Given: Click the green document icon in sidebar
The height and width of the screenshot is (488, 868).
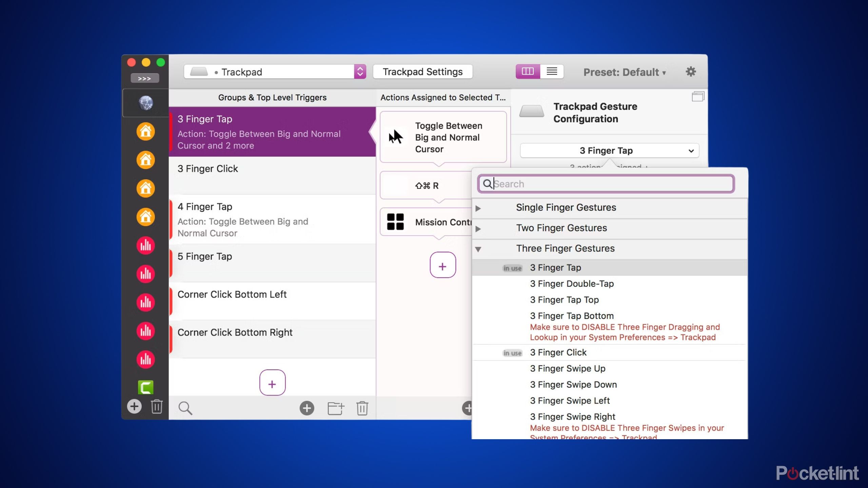Looking at the screenshot, I should click(x=145, y=387).
